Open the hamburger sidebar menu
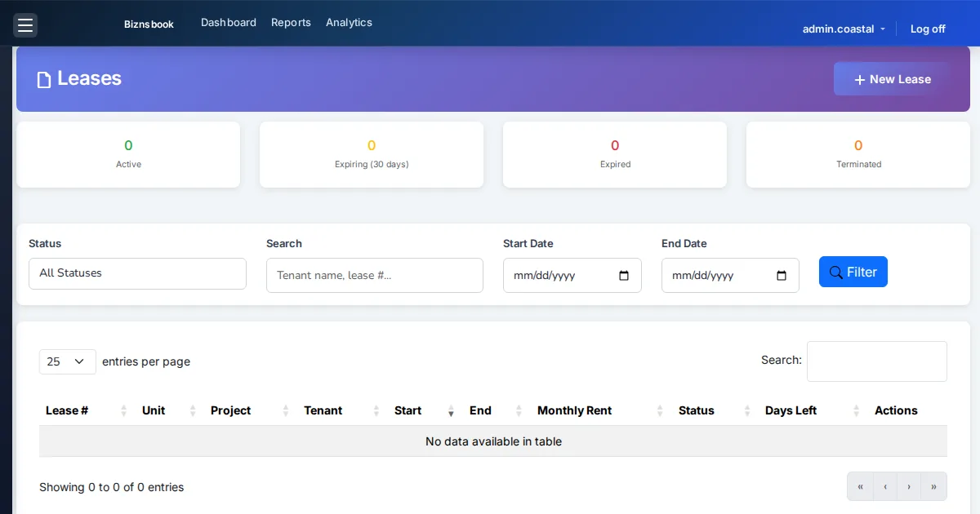 (x=25, y=25)
